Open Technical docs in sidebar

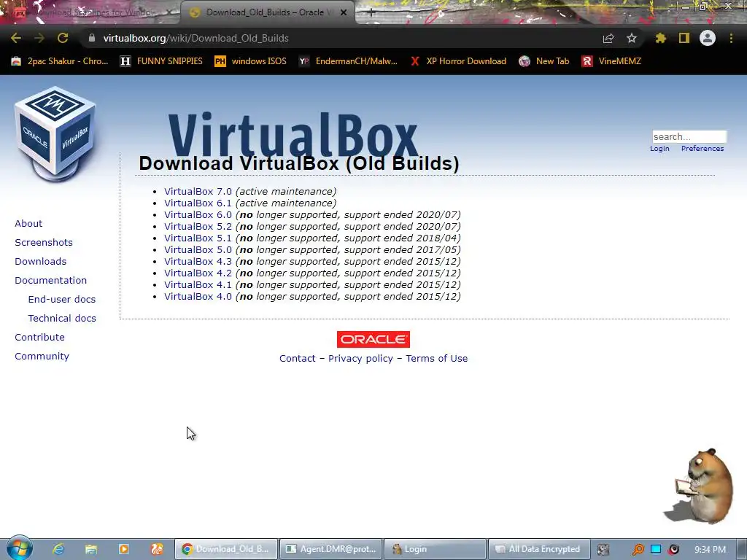click(62, 318)
